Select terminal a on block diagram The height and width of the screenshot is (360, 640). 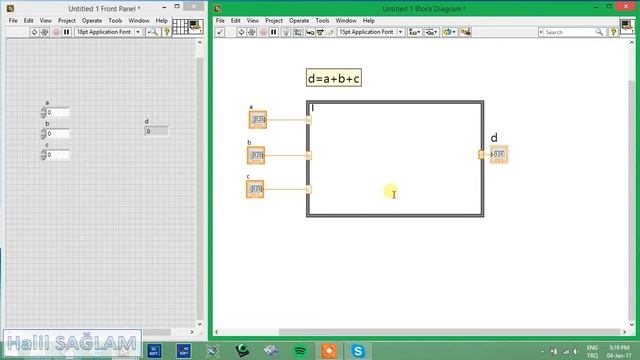click(x=258, y=120)
